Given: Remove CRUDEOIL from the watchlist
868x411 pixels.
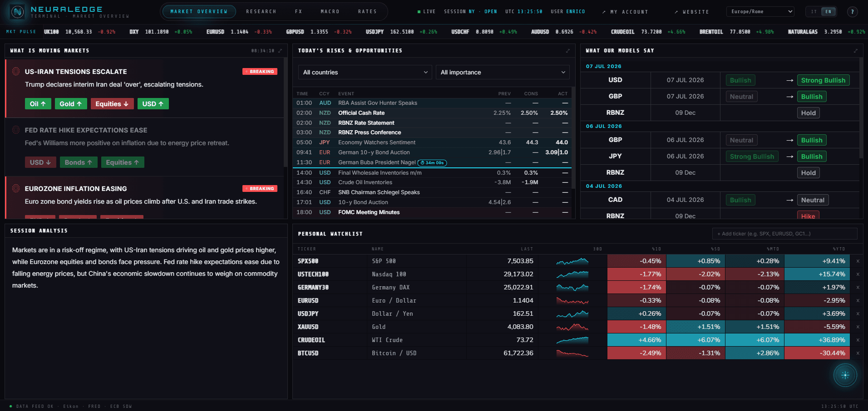Looking at the screenshot, I should coord(858,340).
